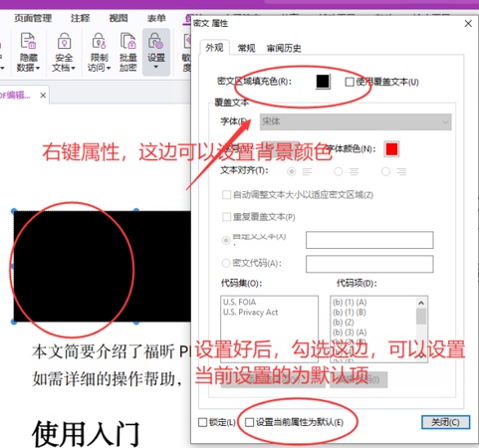479x448 pixels.
Task: Close the PDF编辑 document tab
Action: pos(43,96)
